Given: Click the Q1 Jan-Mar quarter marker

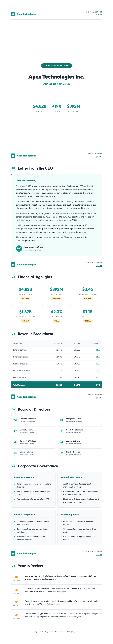Looking at the screenshot, I should 17,578.
